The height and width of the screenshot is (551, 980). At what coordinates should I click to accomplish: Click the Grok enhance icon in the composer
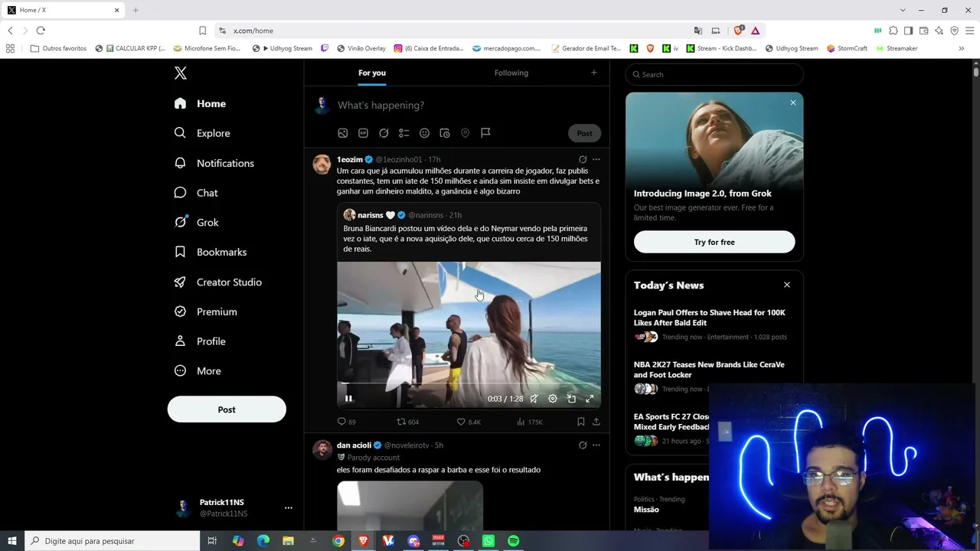point(384,133)
